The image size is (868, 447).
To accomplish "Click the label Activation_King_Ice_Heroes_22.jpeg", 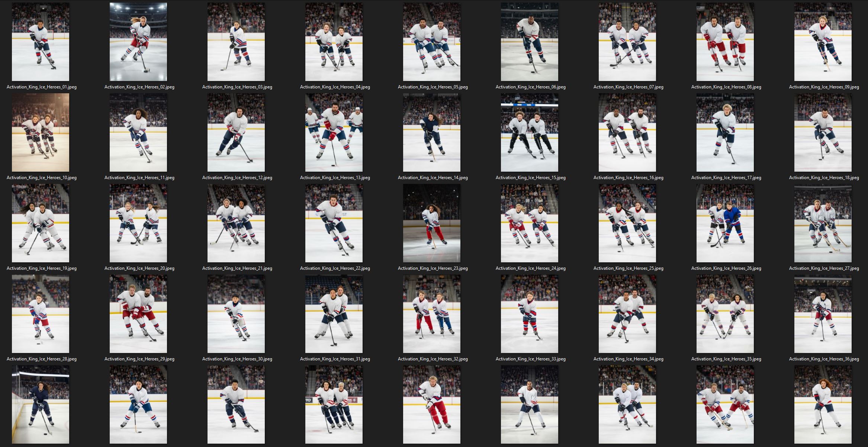I will (x=335, y=268).
